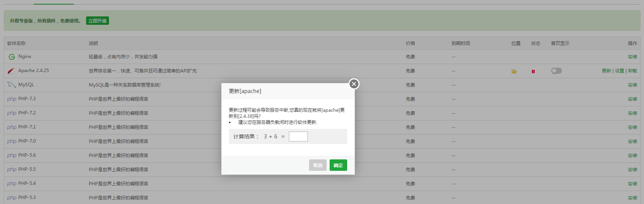Click the PHP-5.4 php icon
The height and width of the screenshot is (204, 644).
(x=12, y=184)
